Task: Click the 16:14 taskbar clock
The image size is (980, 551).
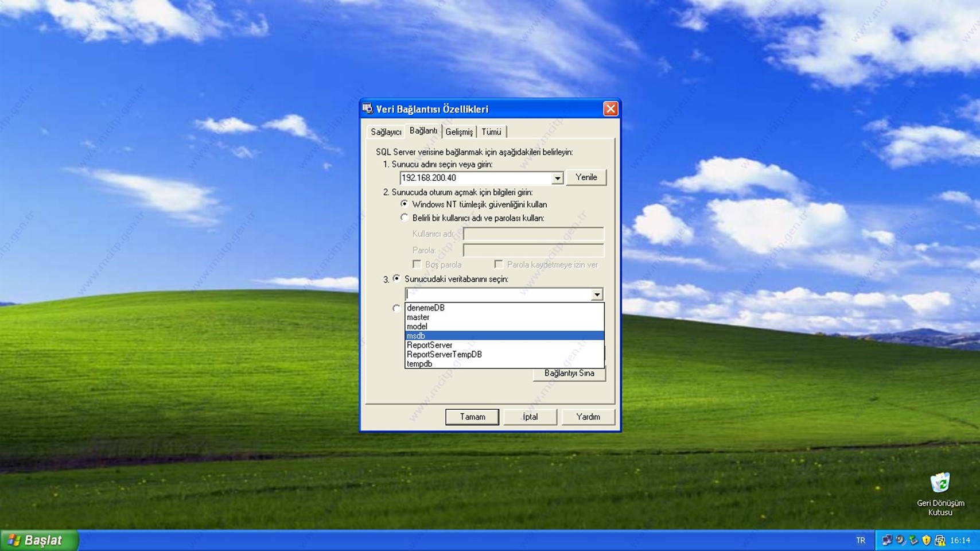Action: (960, 540)
